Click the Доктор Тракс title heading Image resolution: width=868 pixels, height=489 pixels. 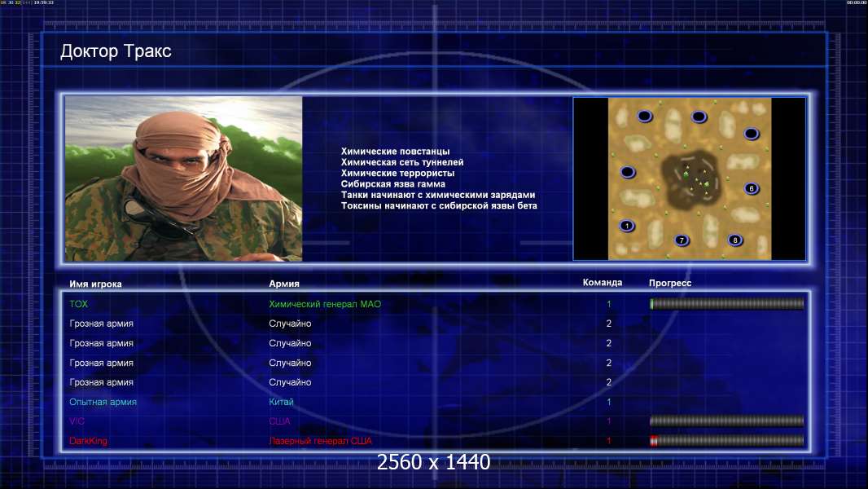(116, 52)
